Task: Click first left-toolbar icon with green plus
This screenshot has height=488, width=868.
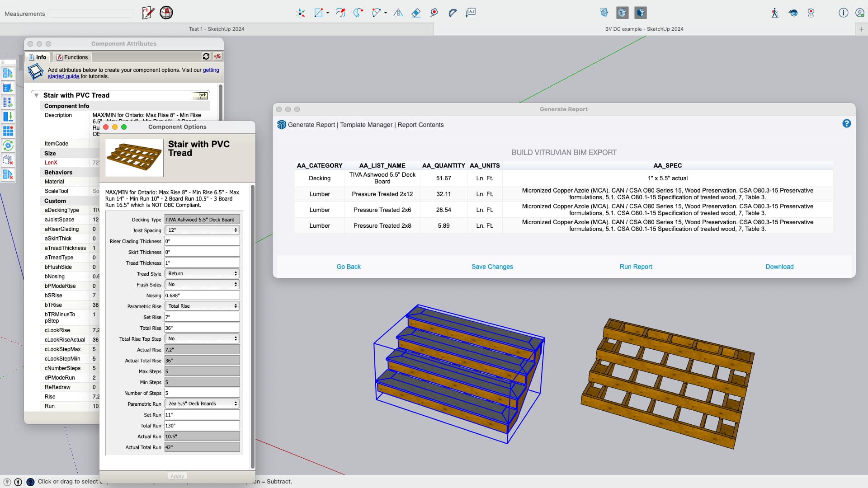Action: click(8, 73)
